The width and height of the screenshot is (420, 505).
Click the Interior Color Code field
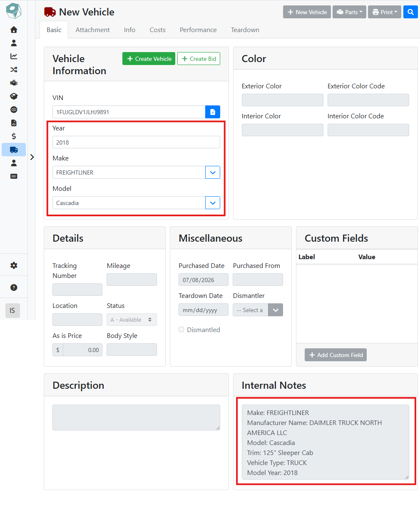click(x=368, y=130)
